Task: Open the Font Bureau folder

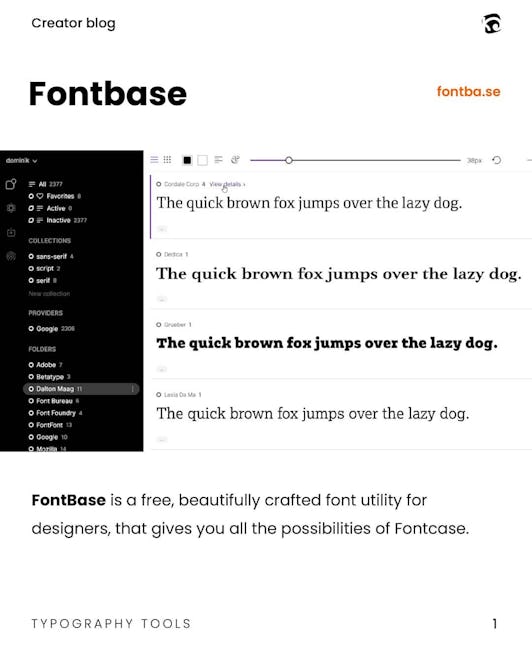Action: click(54, 401)
